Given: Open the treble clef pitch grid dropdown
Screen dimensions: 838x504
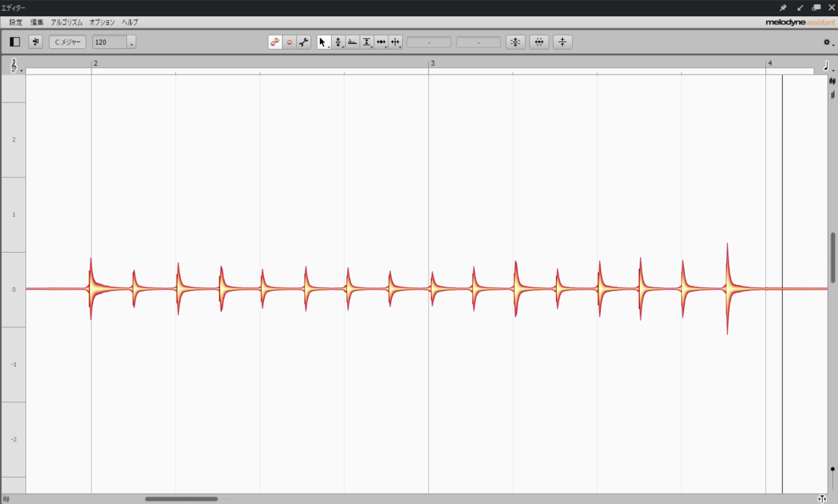Looking at the screenshot, I should pyautogui.click(x=15, y=66).
